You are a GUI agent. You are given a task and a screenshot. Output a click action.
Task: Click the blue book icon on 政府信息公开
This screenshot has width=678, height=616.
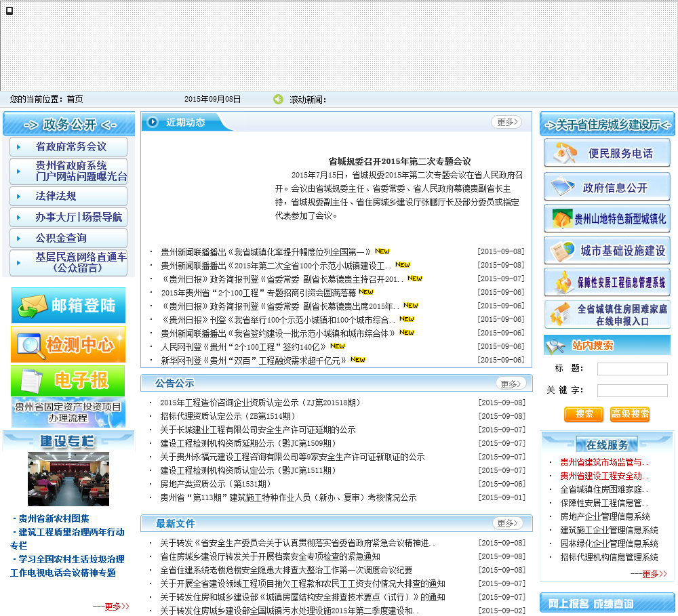pyautogui.click(x=563, y=186)
